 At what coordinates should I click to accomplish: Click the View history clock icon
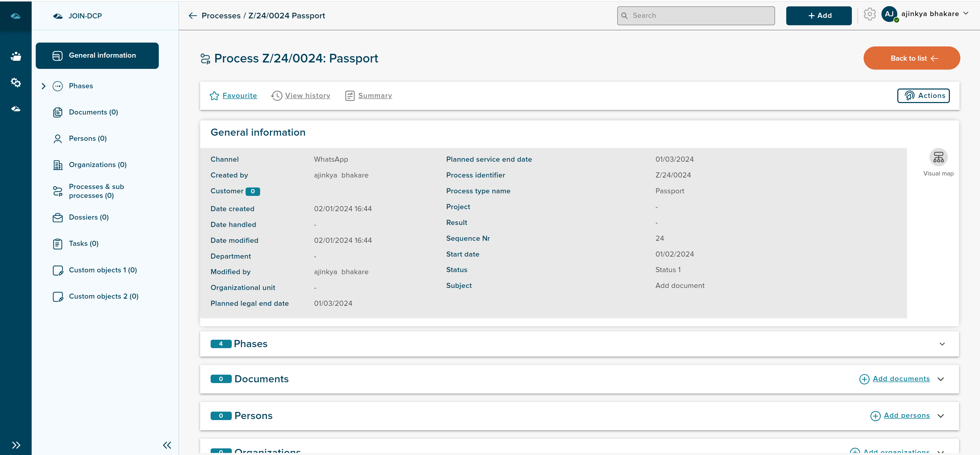[276, 96]
